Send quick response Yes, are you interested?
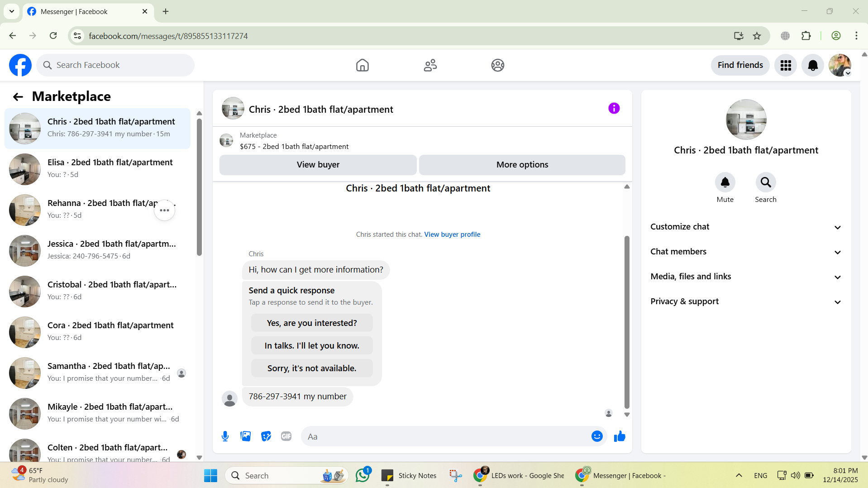 312,323
